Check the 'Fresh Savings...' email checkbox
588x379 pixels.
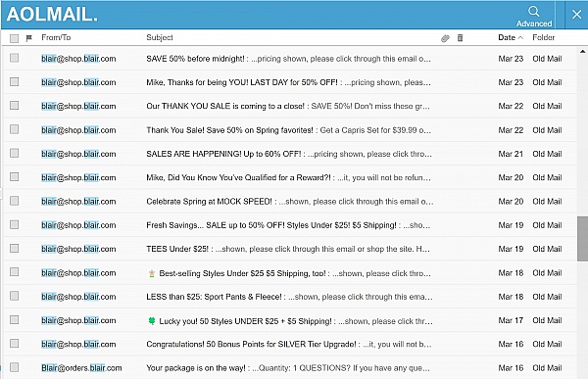(x=15, y=224)
